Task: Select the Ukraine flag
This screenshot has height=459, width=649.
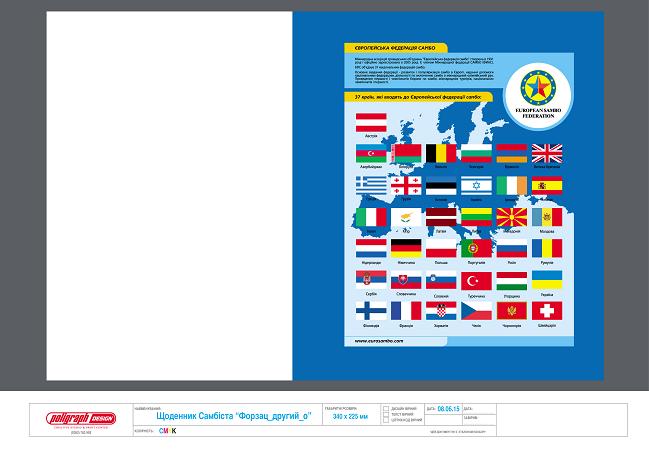Action: (x=546, y=279)
